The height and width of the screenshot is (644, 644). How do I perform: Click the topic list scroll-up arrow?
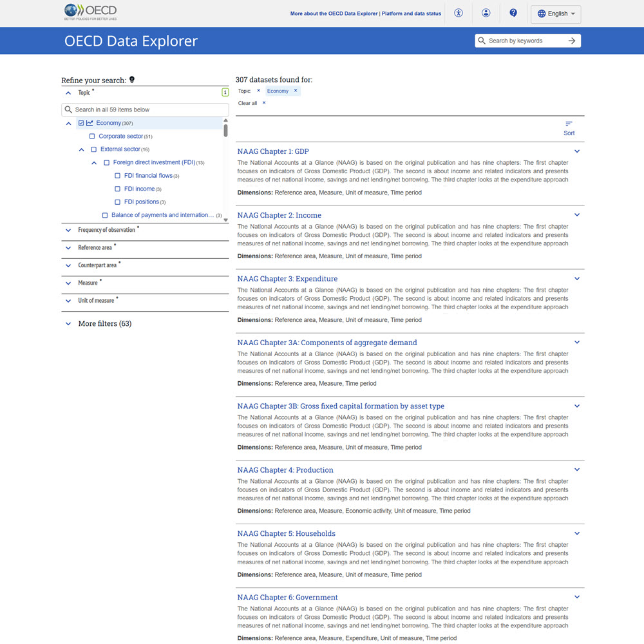click(x=225, y=120)
